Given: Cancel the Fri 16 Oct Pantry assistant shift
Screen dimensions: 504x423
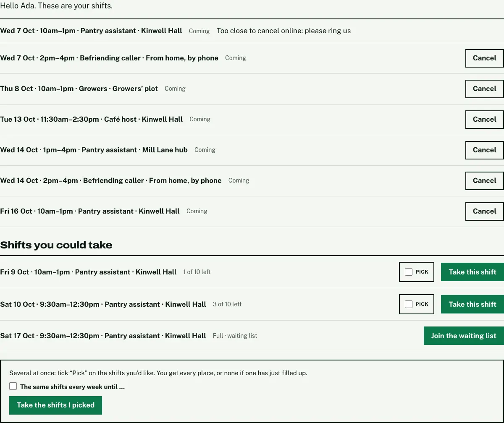Looking at the screenshot, I should tap(485, 211).
